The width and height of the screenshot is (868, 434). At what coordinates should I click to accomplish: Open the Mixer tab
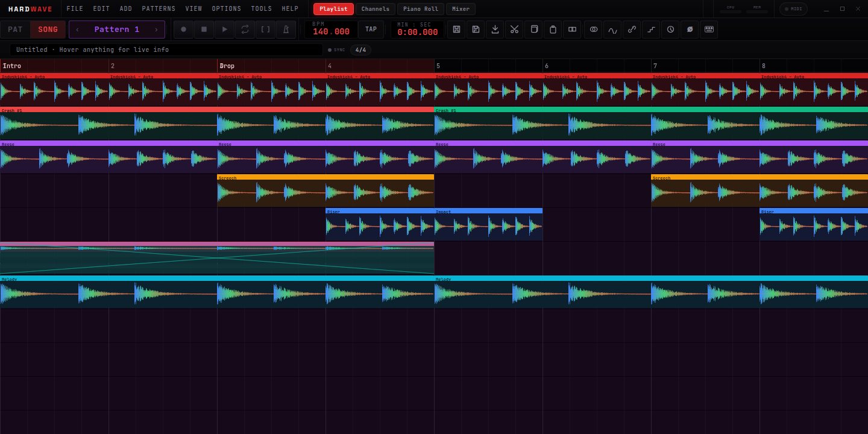(x=461, y=9)
